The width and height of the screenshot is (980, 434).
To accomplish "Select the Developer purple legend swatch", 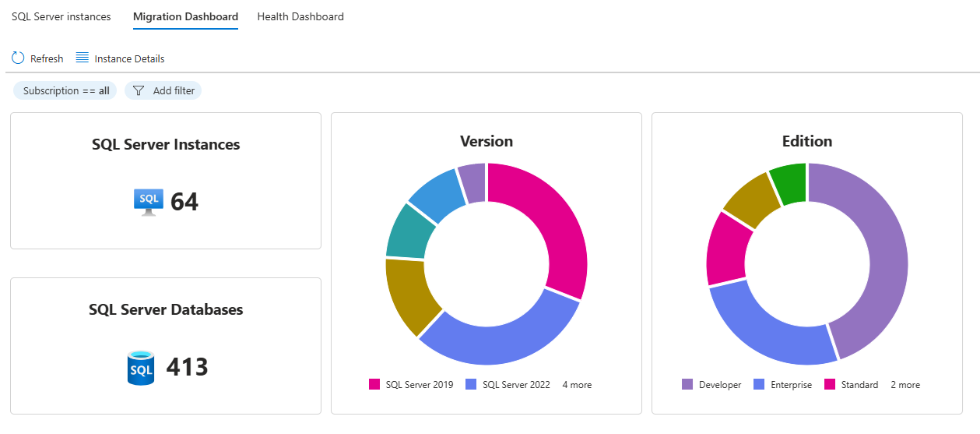I will (x=687, y=384).
